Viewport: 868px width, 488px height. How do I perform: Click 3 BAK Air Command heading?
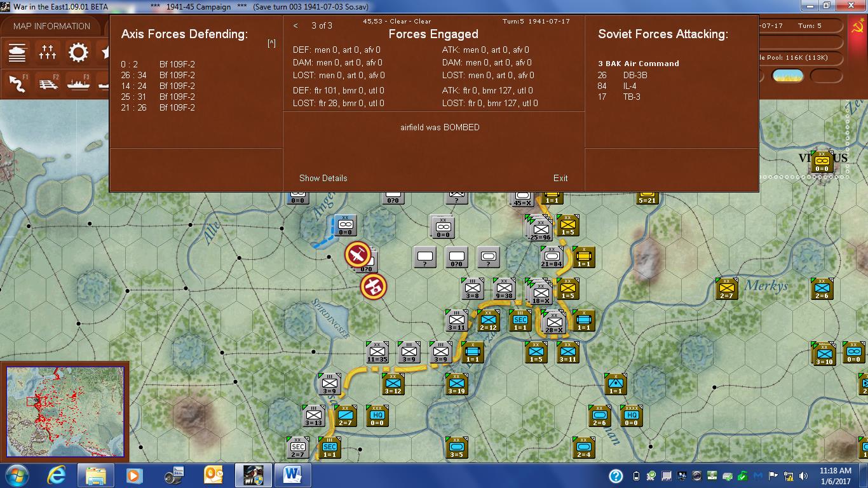[639, 64]
